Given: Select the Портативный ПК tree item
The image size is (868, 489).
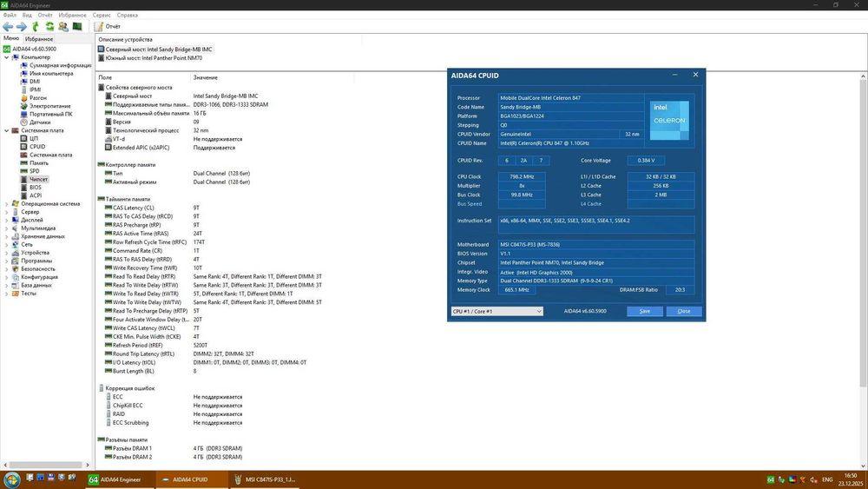Looking at the screenshot, I should coord(50,114).
